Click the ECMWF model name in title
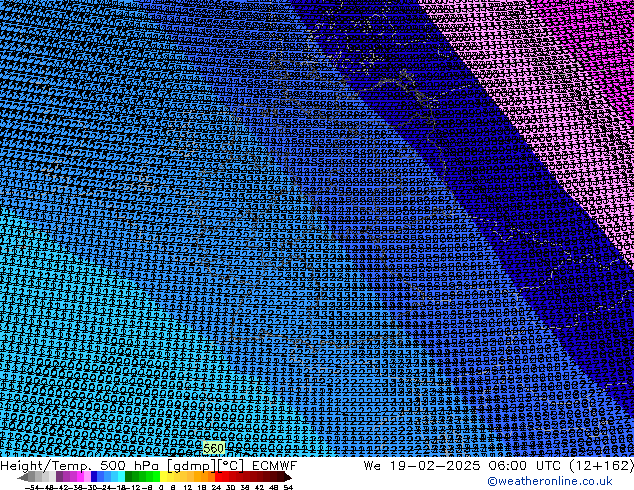 point(275,466)
